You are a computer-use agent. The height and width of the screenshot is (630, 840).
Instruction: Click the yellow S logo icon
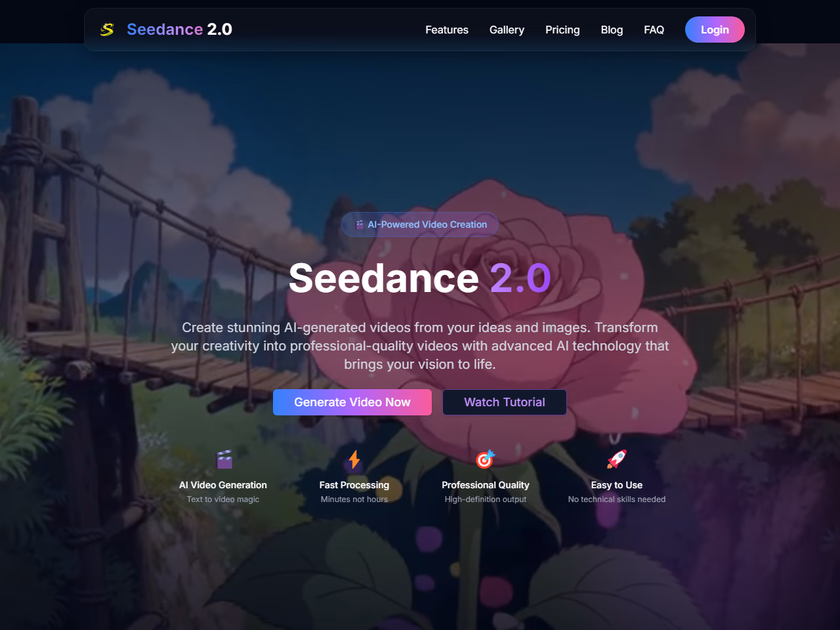(x=107, y=30)
